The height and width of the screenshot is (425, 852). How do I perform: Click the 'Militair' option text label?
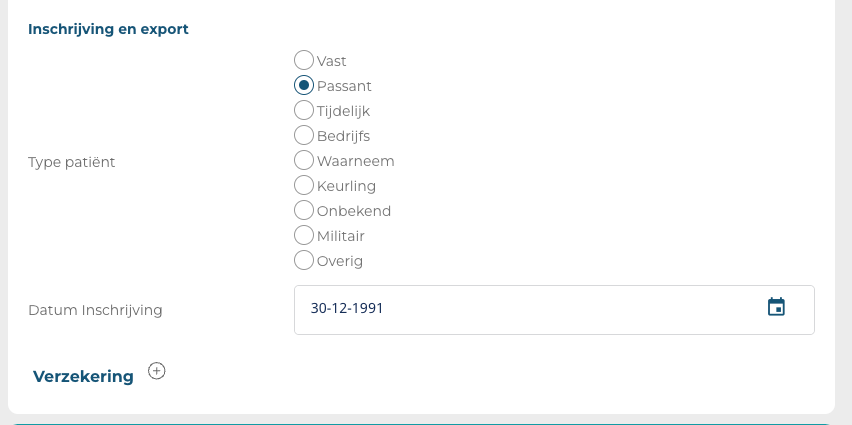340,236
